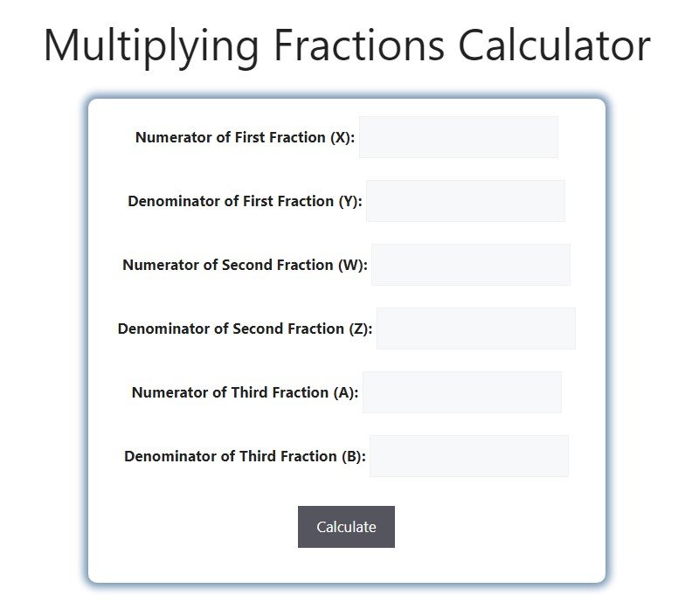Screen dimensions: 692x616
Task: Select the "Denominator of Third Fraction (B):" label
Action: (x=245, y=456)
